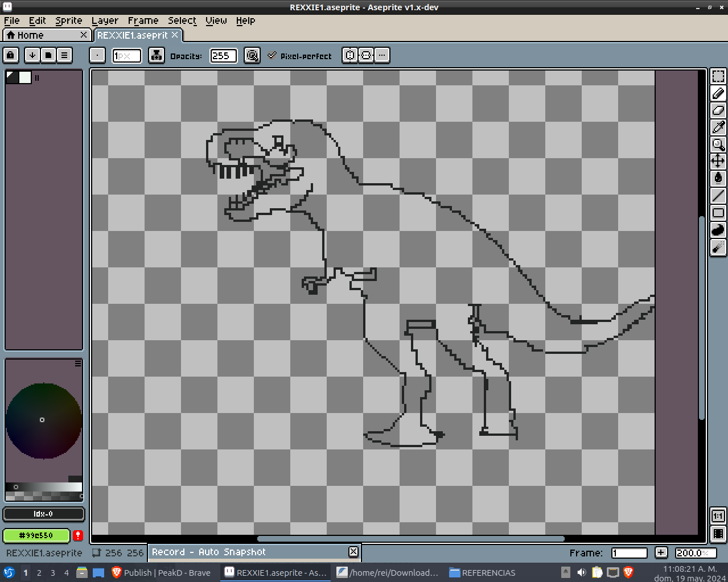
Task: Click the 1:1 zoom button
Action: [x=718, y=516]
